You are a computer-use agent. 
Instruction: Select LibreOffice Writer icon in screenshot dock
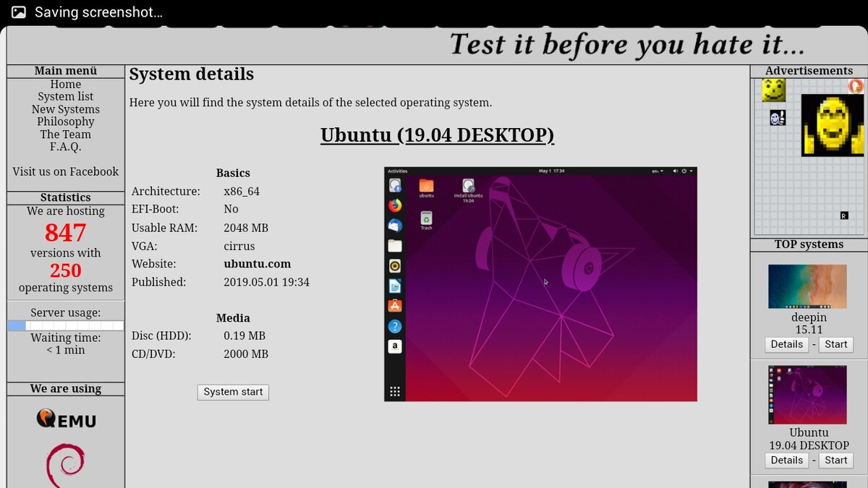point(395,286)
